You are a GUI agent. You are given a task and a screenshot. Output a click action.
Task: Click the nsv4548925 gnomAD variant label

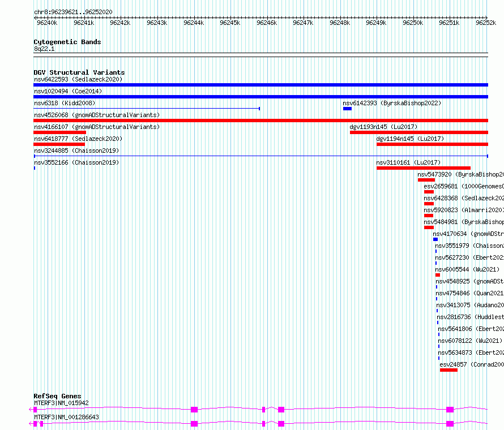469,281
